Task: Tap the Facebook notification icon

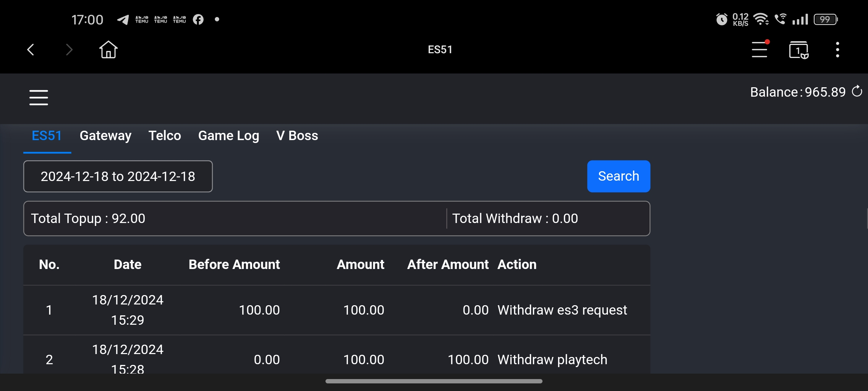Action: pyautogui.click(x=198, y=20)
